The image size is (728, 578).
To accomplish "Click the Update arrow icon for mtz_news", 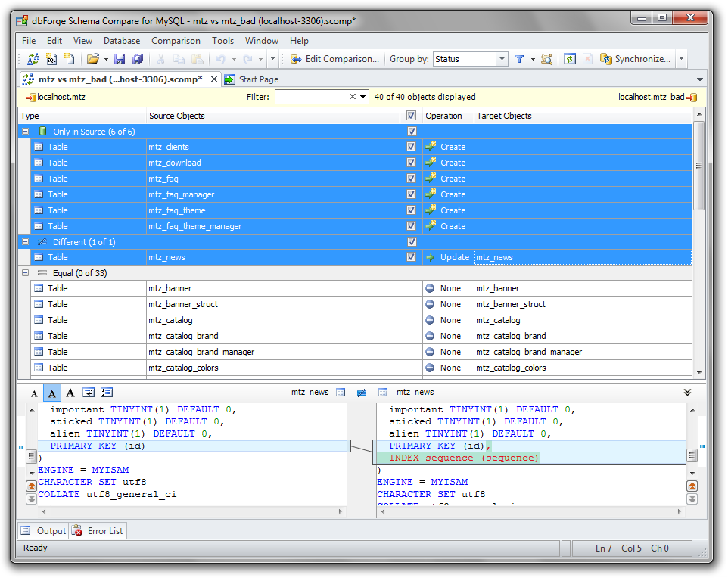I will [431, 257].
